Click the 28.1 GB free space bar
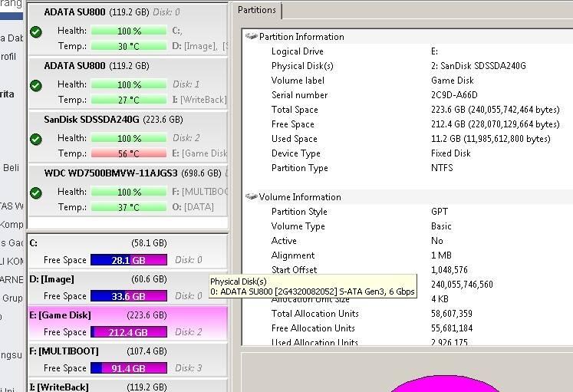This screenshot has width=573, height=392. pos(129,260)
